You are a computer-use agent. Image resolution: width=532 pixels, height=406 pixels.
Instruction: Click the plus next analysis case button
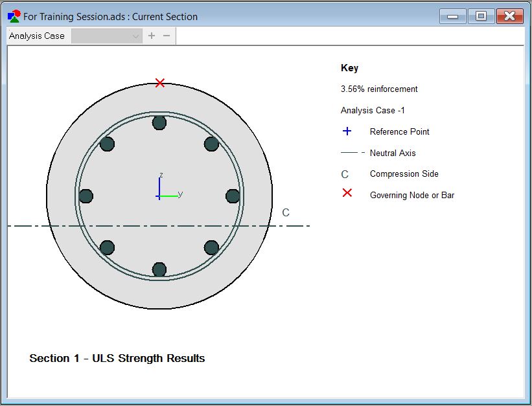(x=152, y=36)
